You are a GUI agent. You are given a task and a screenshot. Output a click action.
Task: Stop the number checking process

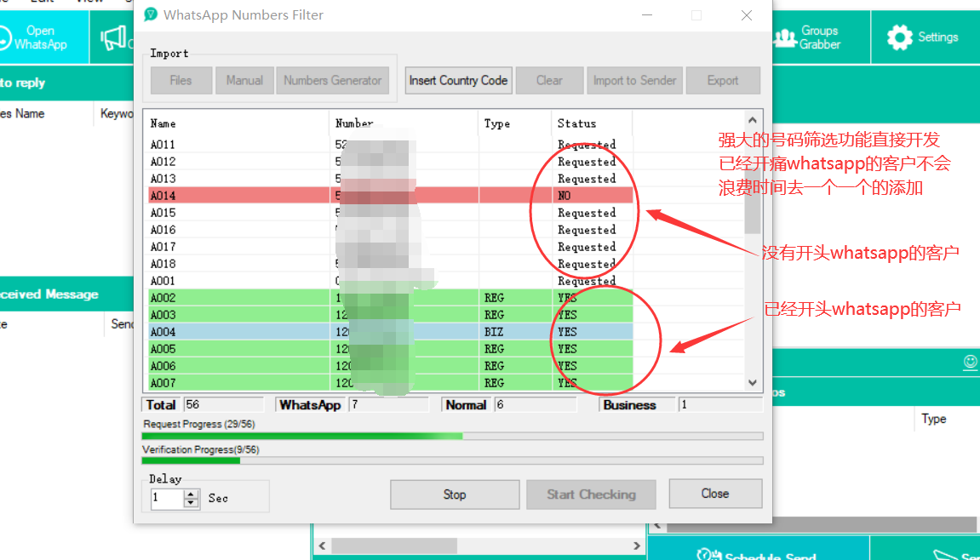pos(455,494)
